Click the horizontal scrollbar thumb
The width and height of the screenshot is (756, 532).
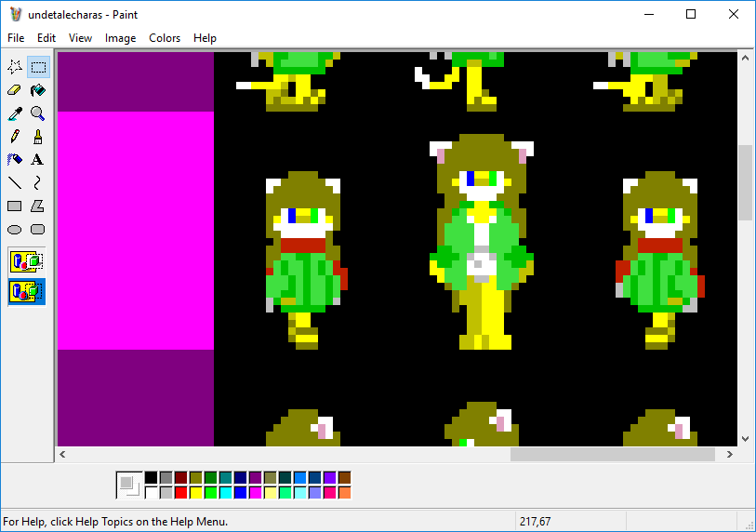point(612,455)
